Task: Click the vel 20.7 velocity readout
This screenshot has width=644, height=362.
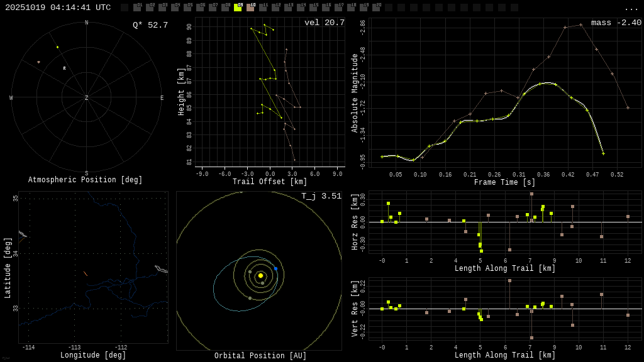Action: (x=325, y=23)
